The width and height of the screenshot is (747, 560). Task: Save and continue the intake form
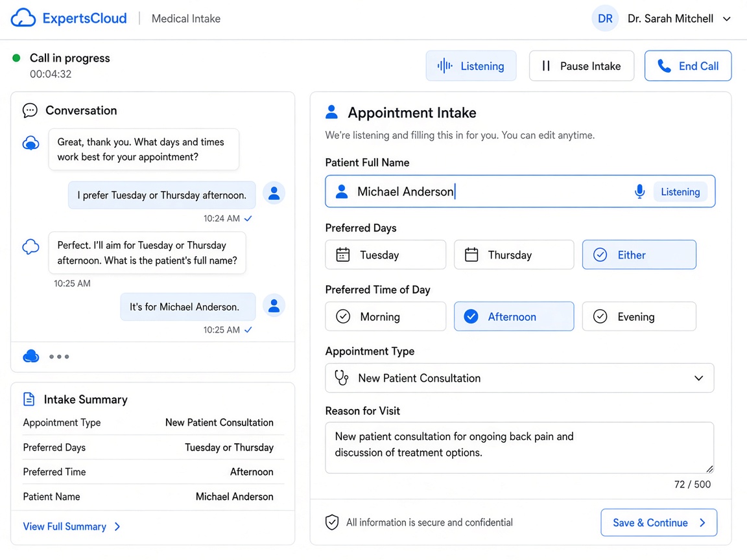tap(659, 523)
